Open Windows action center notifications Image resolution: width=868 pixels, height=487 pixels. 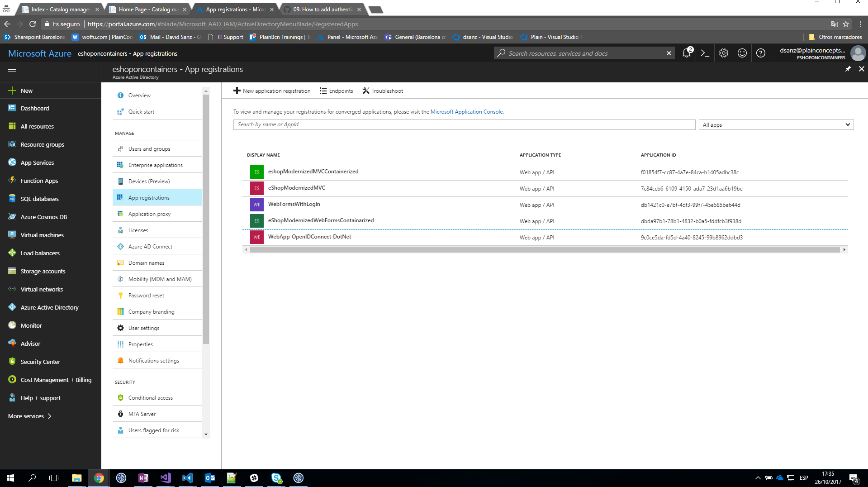854,478
